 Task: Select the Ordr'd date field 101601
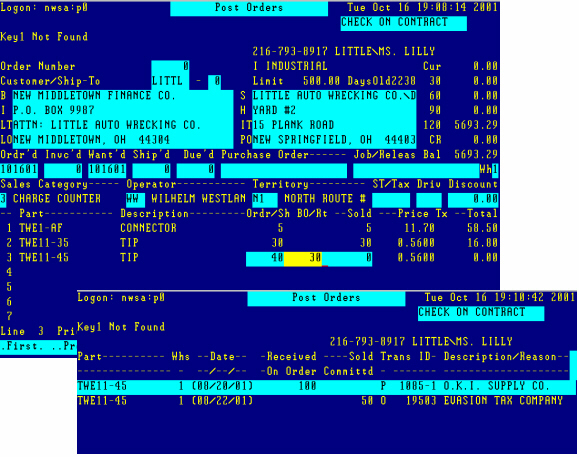[x=19, y=169]
